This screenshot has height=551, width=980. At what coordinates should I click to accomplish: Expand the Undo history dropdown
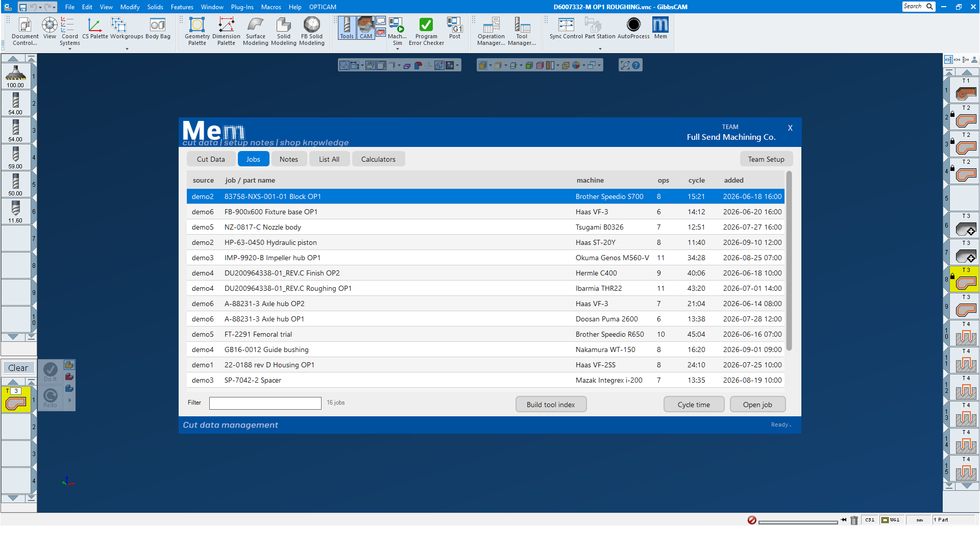(40, 7)
